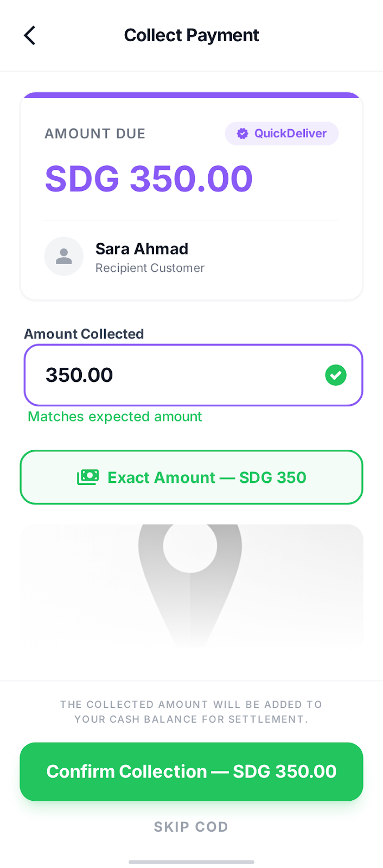
Task: Toggle the exact amount verification checkmark
Action: pos(335,375)
